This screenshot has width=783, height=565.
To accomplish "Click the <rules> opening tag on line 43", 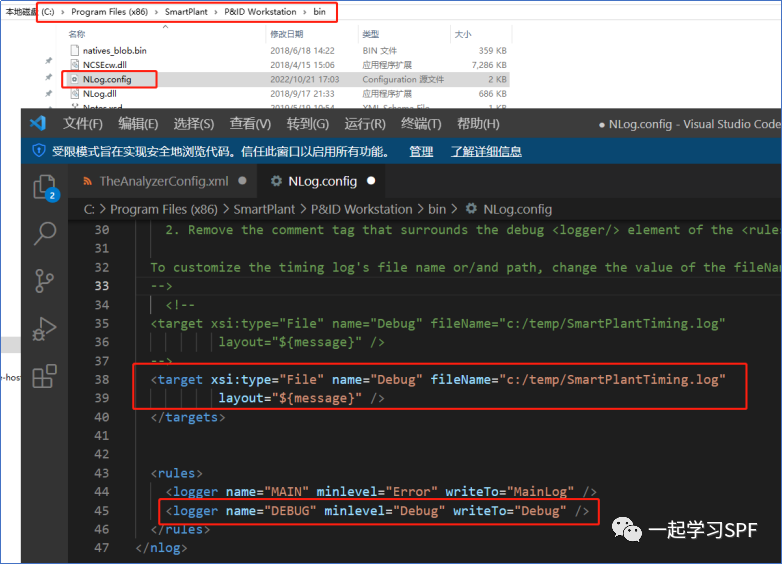I will [x=177, y=473].
